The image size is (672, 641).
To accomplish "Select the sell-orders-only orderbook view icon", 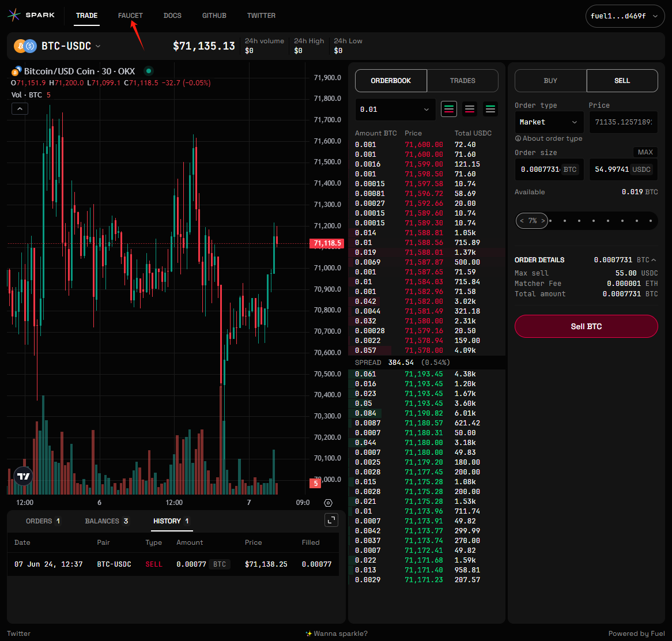I will coord(470,110).
